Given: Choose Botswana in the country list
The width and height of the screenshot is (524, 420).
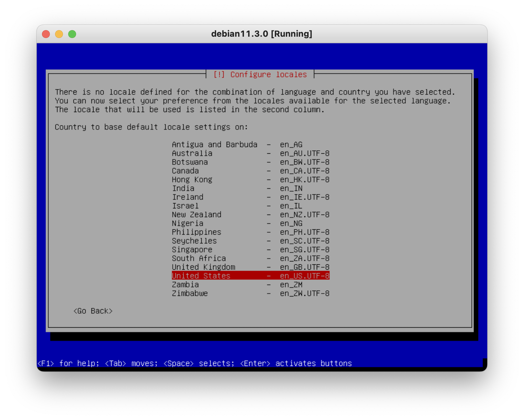Looking at the screenshot, I should (x=251, y=162).
